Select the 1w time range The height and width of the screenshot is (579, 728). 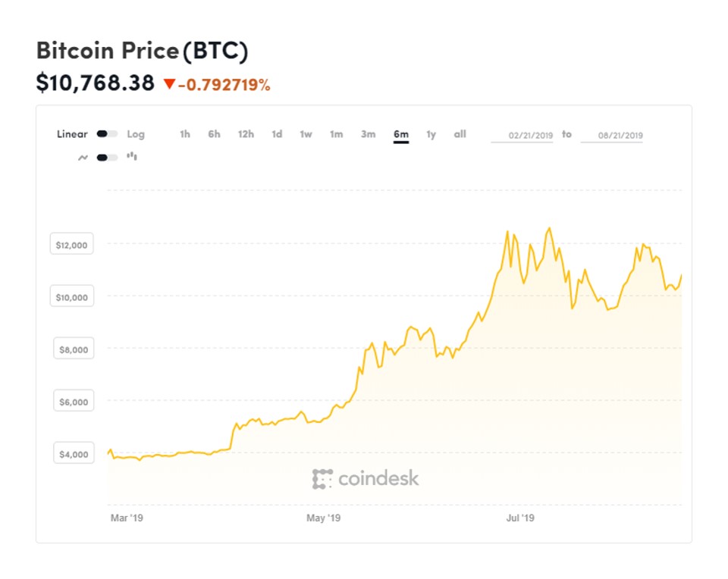306,134
